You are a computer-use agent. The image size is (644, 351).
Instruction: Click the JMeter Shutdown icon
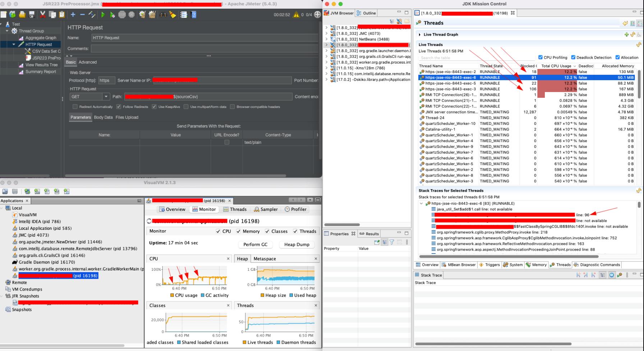[132, 14]
